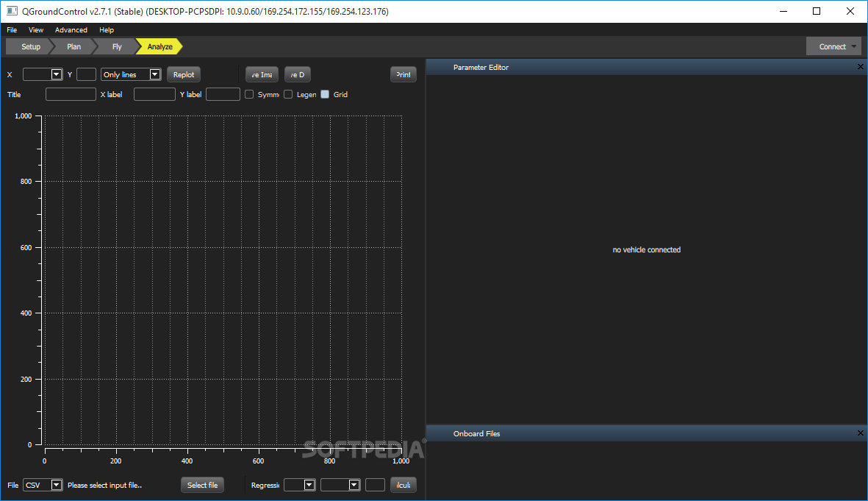
Task: Close the Onboard Files panel
Action: [x=860, y=433]
